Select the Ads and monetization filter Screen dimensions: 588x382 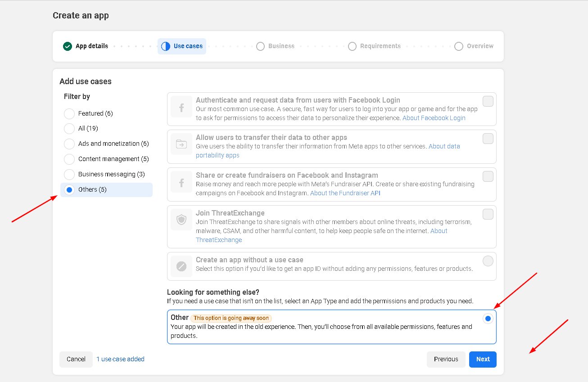pos(69,144)
